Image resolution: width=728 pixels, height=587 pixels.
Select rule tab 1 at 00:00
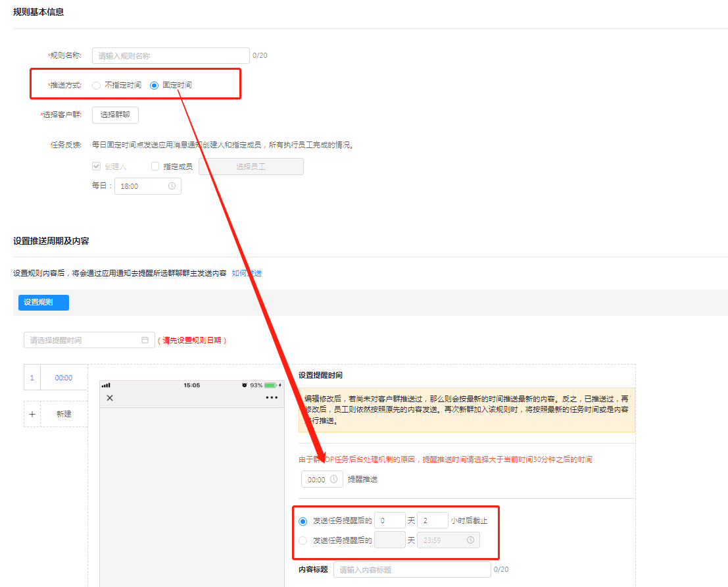pyautogui.click(x=56, y=378)
